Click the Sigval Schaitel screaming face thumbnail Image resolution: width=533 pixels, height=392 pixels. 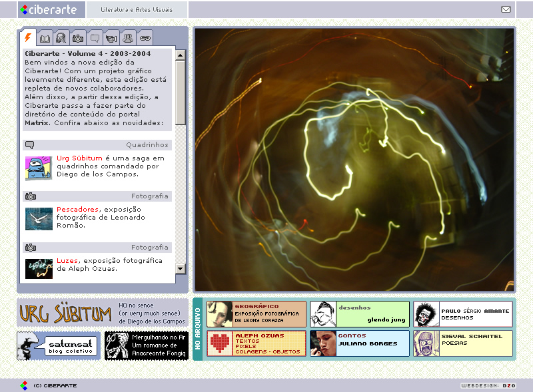coord(426,343)
